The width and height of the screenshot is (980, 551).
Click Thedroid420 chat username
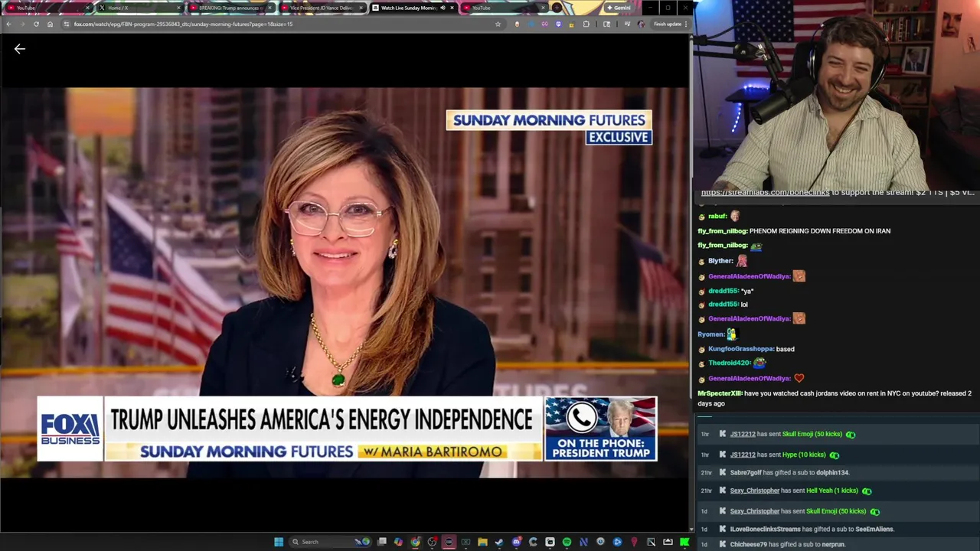click(x=729, y=363)
